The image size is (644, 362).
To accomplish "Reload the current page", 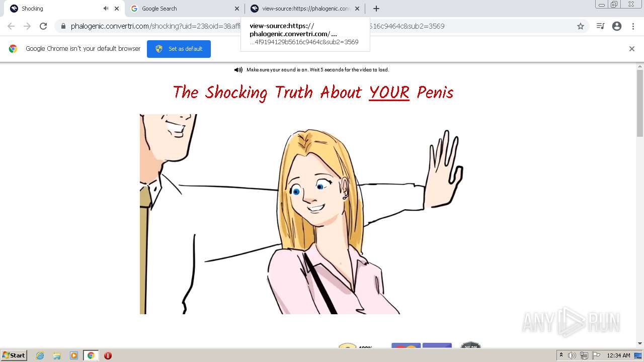I will tap(43, 26).
